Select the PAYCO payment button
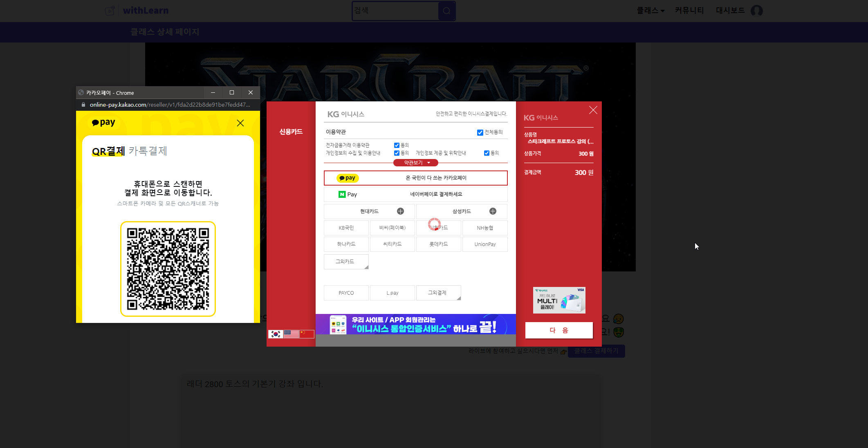The image size is (868, 448). [x=346, y=293]
